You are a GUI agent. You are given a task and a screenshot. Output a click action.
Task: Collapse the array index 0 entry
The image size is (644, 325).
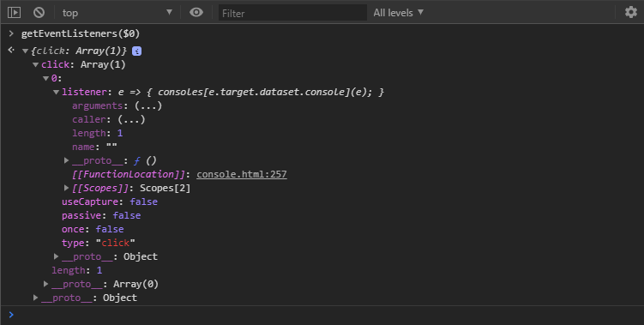click(x=46, y=79)
